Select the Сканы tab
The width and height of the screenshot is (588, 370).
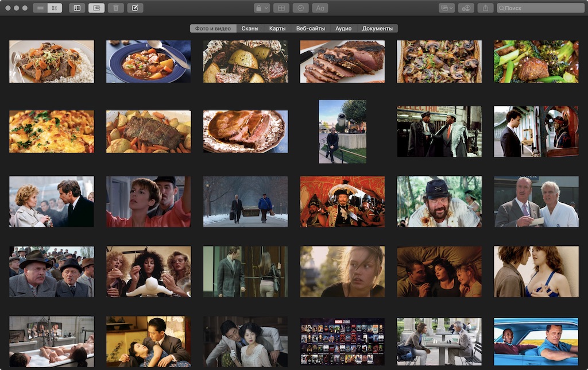[250, 29]
